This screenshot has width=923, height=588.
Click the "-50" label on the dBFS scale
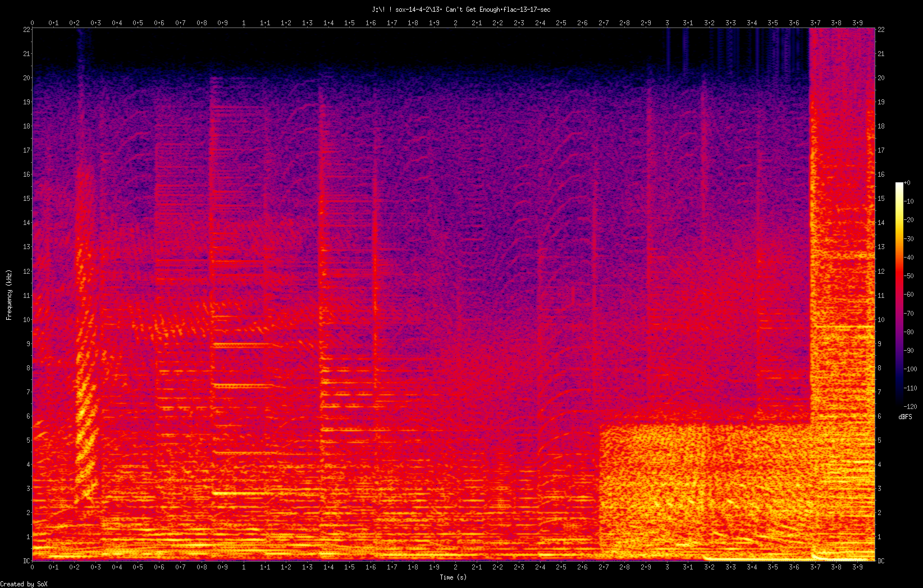pos(909,276)
